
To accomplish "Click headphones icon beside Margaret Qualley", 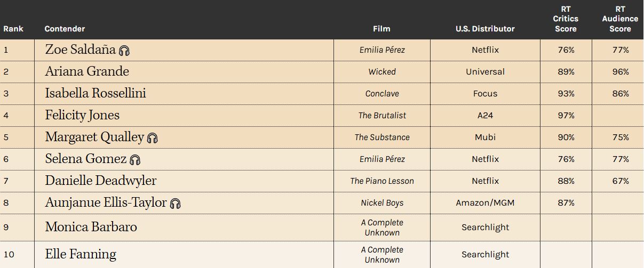I will point(153,138).
